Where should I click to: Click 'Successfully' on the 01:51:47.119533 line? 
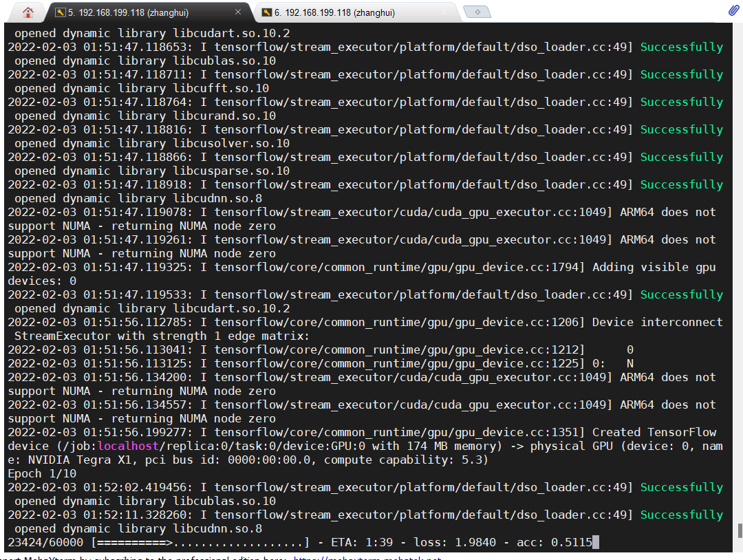pyautogui.click(x=681, y=294)
